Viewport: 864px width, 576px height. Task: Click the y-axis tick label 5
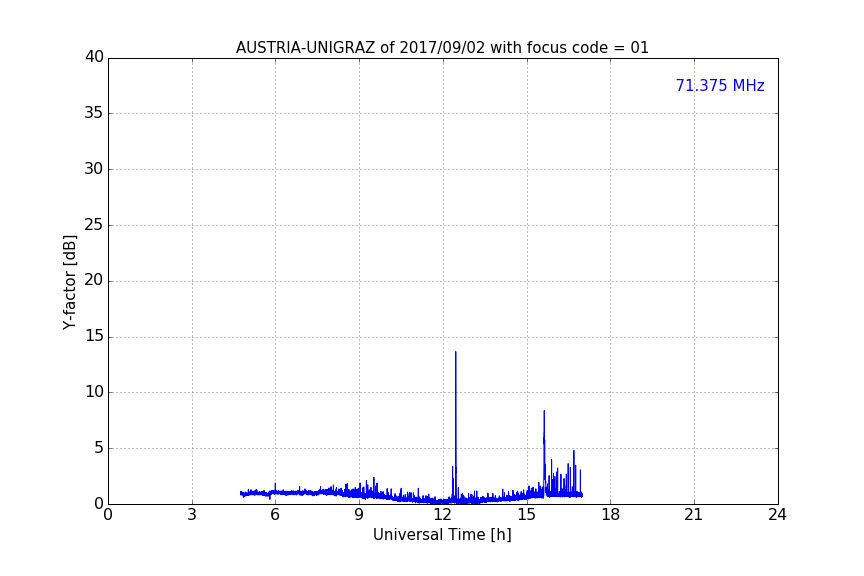[x=99, y=448]
